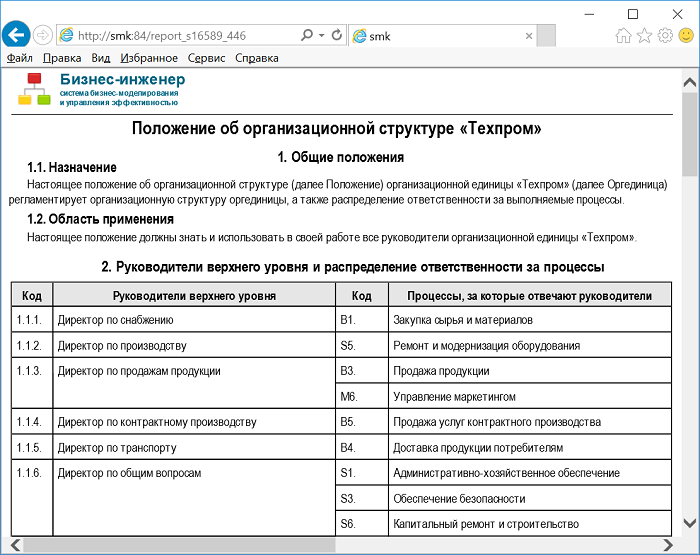Go back with the blue Back arrow
700x555 pixels.
[x=16, y=35]
